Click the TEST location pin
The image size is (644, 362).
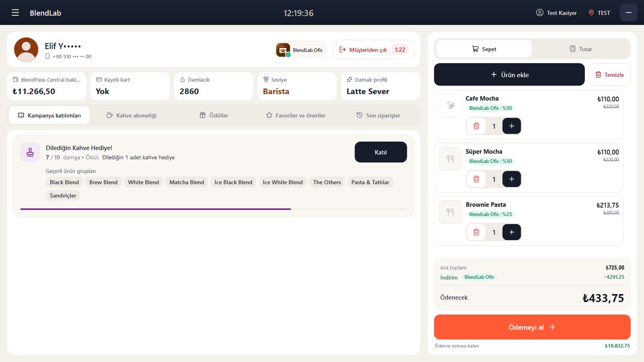(x=591, y=12)
